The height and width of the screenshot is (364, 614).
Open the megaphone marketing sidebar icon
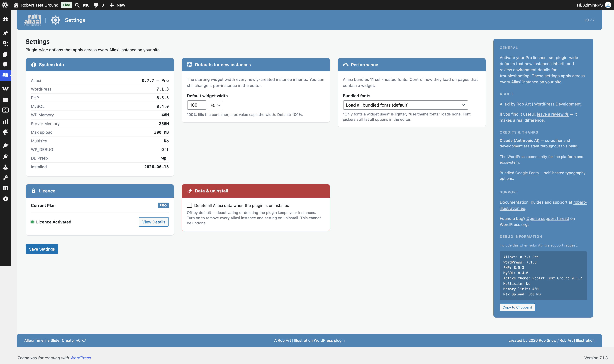[x=5, y=132]
